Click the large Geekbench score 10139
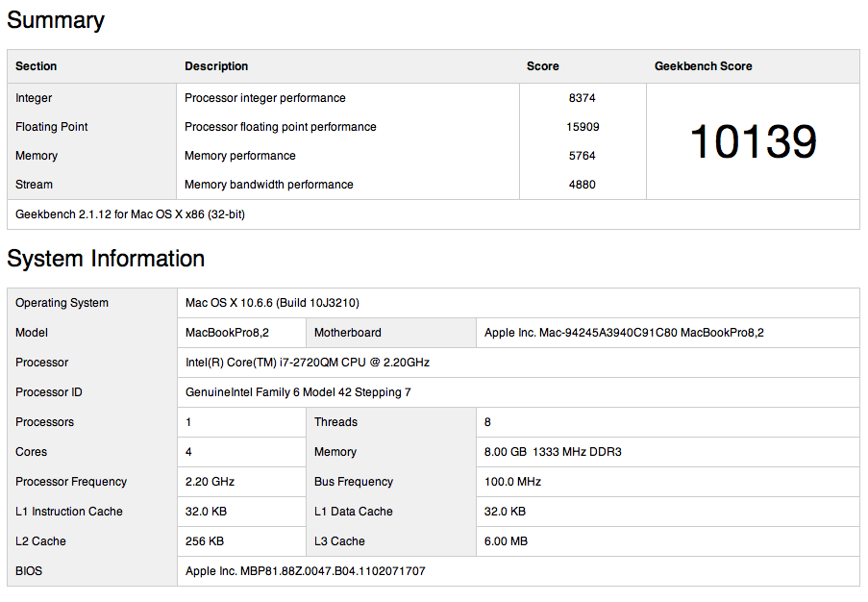Screen dimensions: 868x602 pyautogui.click(x=754, y=141)
